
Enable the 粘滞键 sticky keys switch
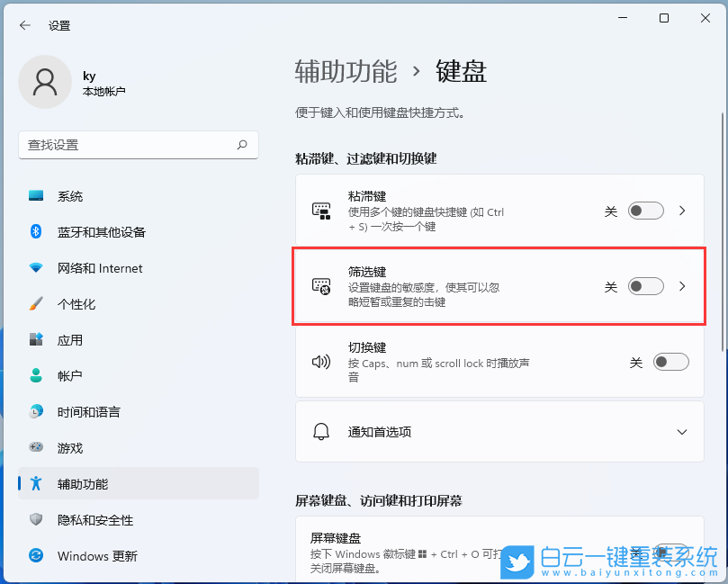click(x=645, y=211)
